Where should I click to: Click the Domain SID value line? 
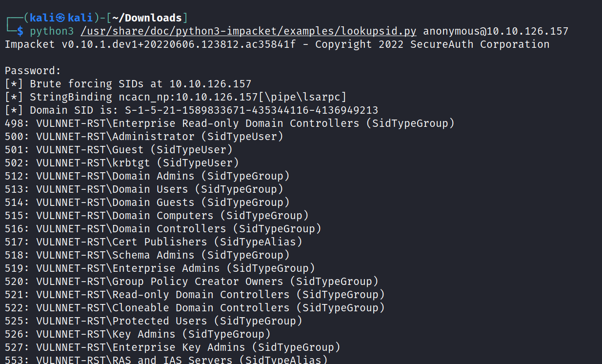point(191,110)
